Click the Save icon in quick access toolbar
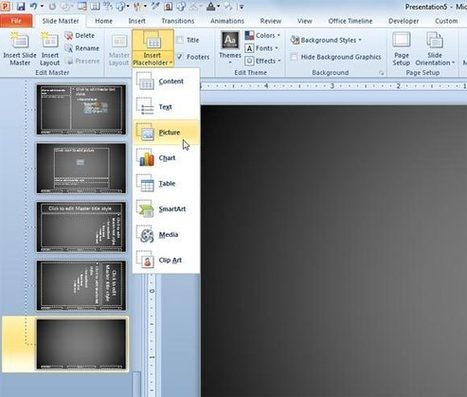Viewport: 467px width, 397px height. 20,6
